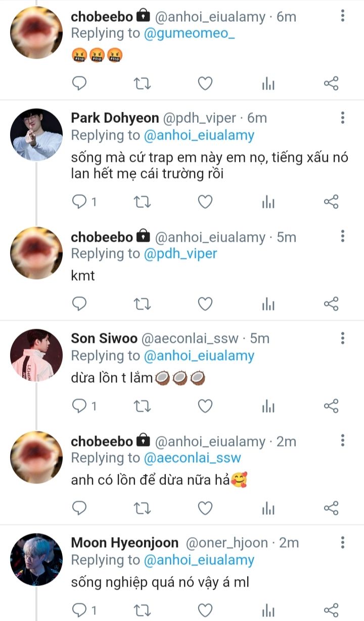Viewport: 364px width, 621px height.
Task: Share chobeebo's angry emoji tweet
Action: (331, 83)
